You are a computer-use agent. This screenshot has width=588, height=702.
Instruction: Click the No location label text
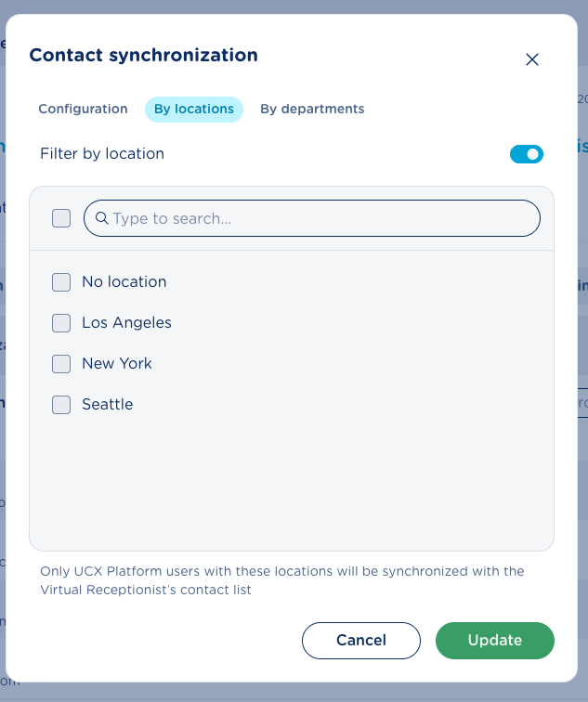(124, 282)
